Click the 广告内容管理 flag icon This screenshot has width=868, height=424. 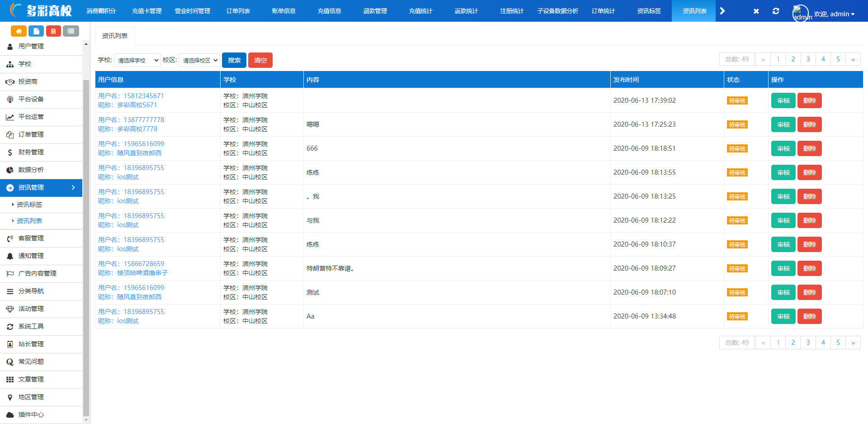[10, 274]
